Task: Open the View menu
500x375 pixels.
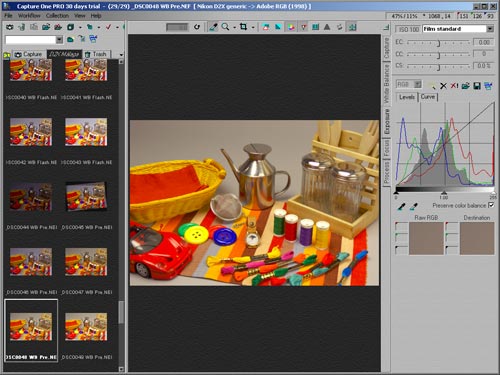Action: click(80, 16)
